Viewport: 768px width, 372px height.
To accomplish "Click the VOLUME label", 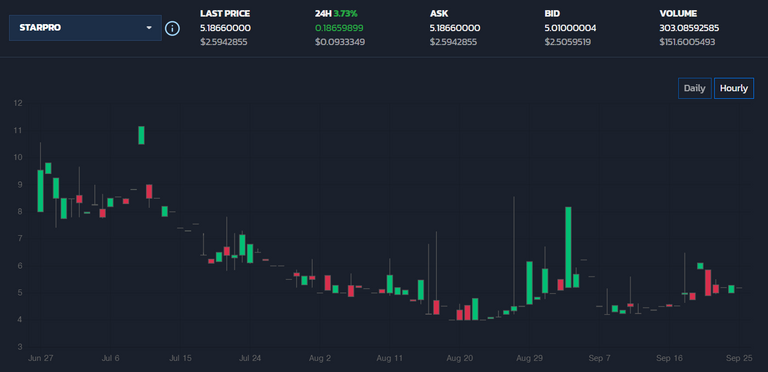I will point(678,14).
